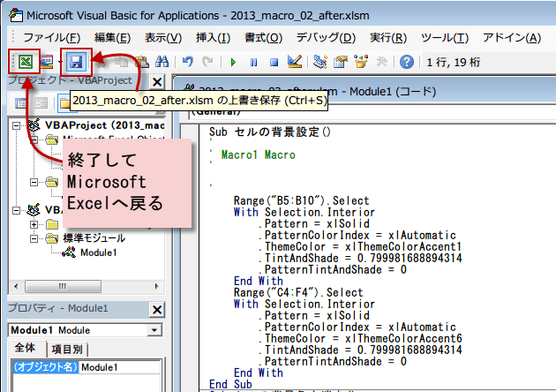Click code line Range("C4:F4").Select
556x392 pixels.
(298, 292)
